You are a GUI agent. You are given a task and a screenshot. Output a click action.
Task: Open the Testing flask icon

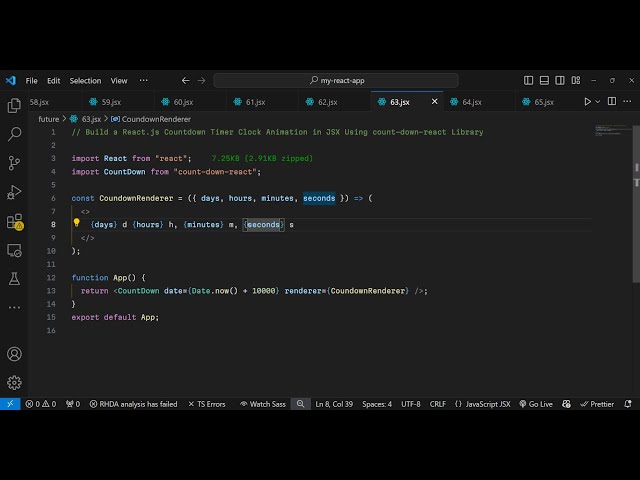14,279
